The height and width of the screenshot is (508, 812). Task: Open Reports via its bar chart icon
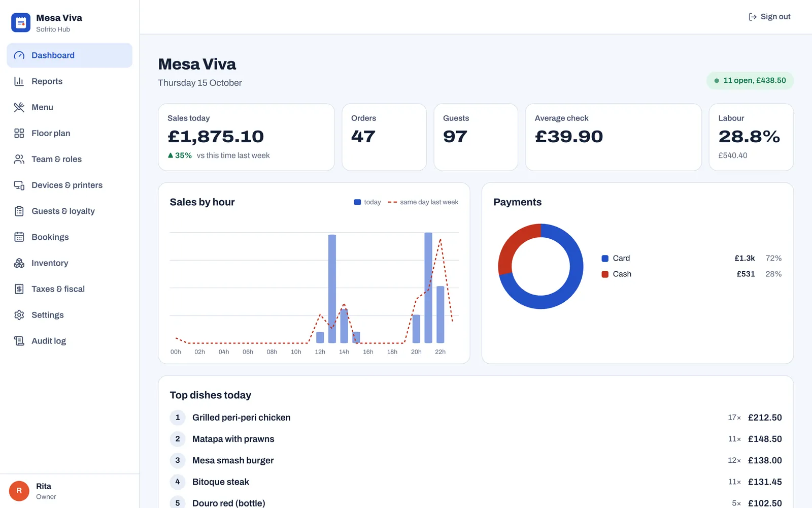click(x=19, y=81)
